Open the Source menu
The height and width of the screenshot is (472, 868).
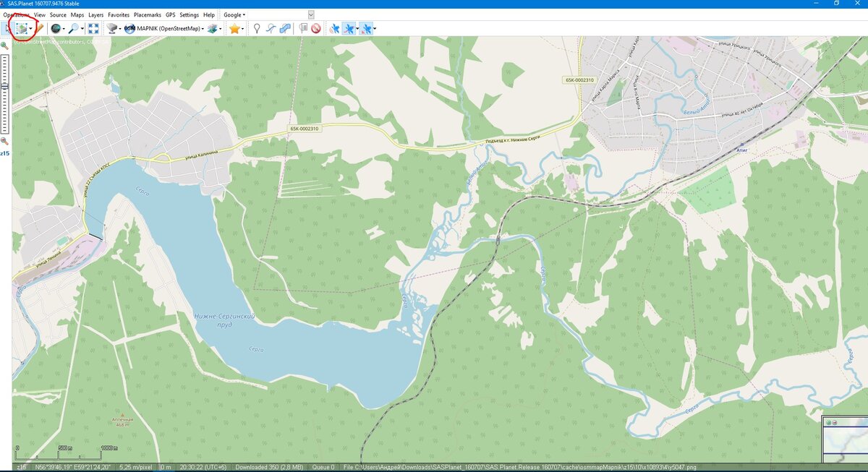coord(58,14)
